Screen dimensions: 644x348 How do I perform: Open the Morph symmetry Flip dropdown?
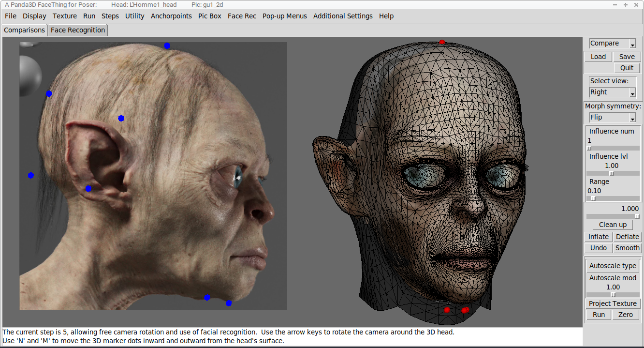[x=613, y=117]
